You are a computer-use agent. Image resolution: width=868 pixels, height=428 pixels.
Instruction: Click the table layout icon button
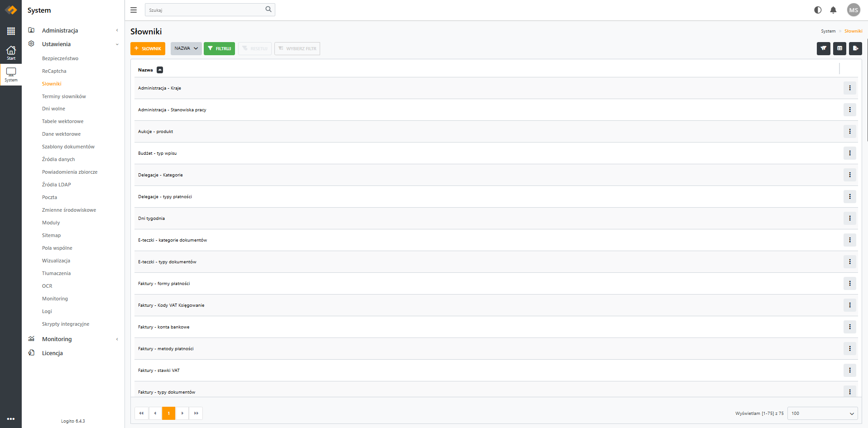(839, 48)
